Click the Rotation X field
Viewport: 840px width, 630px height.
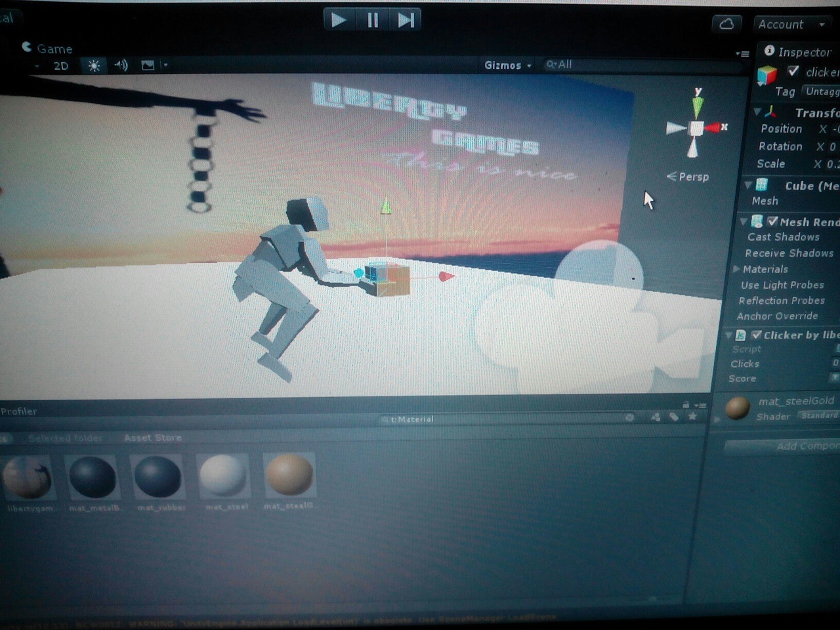click(833, 146)
